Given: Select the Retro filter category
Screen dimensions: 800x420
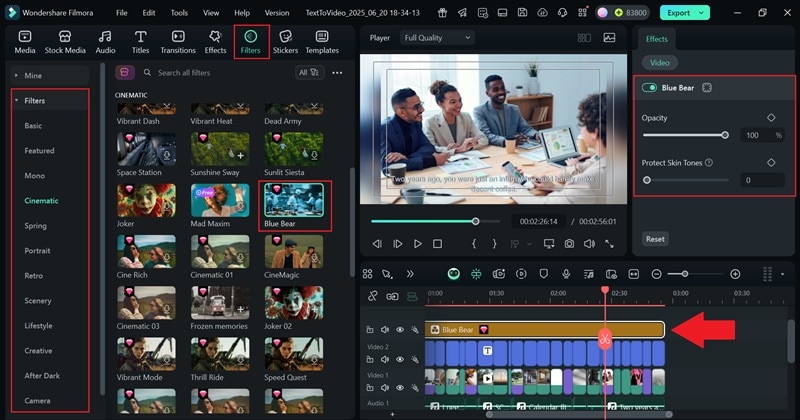Looking at the screenshot, I should (x=34, y=276).
